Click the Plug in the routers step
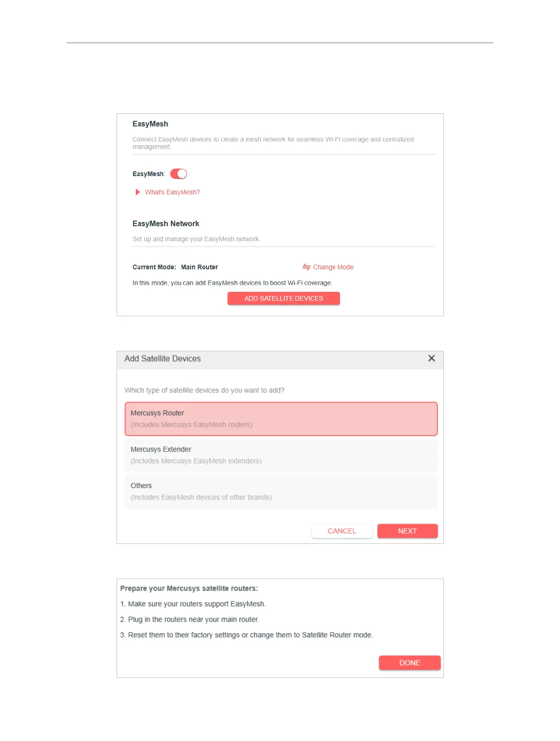560x741 pixels. click(x=190, y=619)
